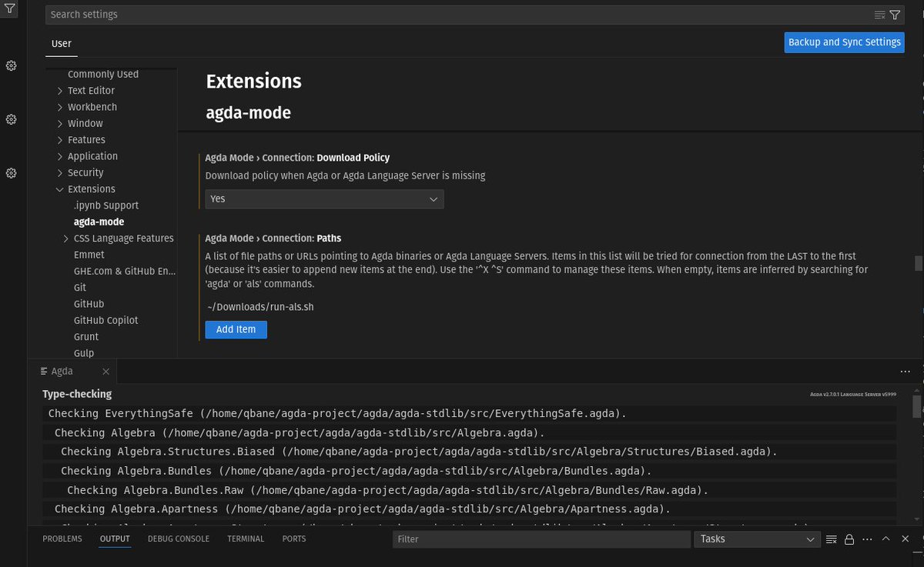924x567 pixels.
Task: Click the Type-checking header
Action: coord(77,394)
